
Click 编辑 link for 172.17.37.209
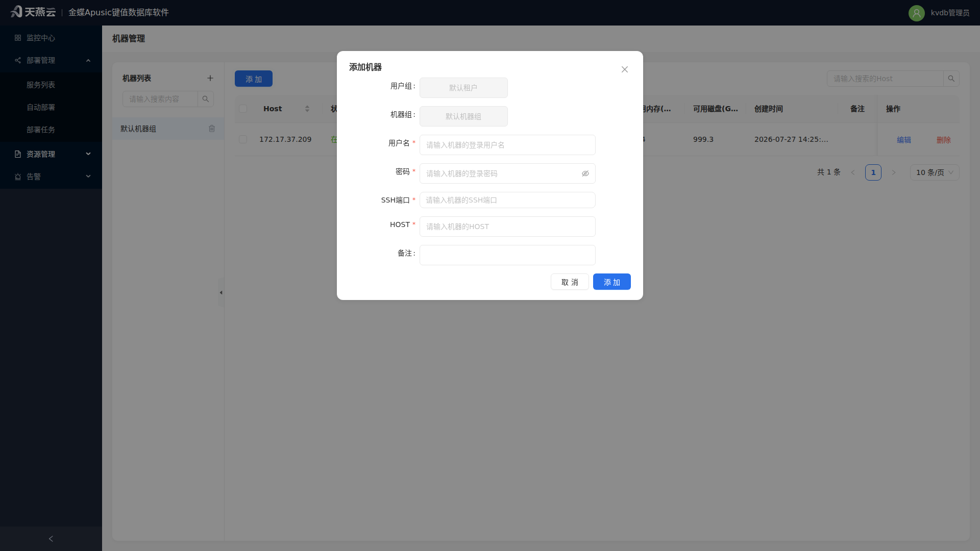pyautogui.click(x=904, y=140)
